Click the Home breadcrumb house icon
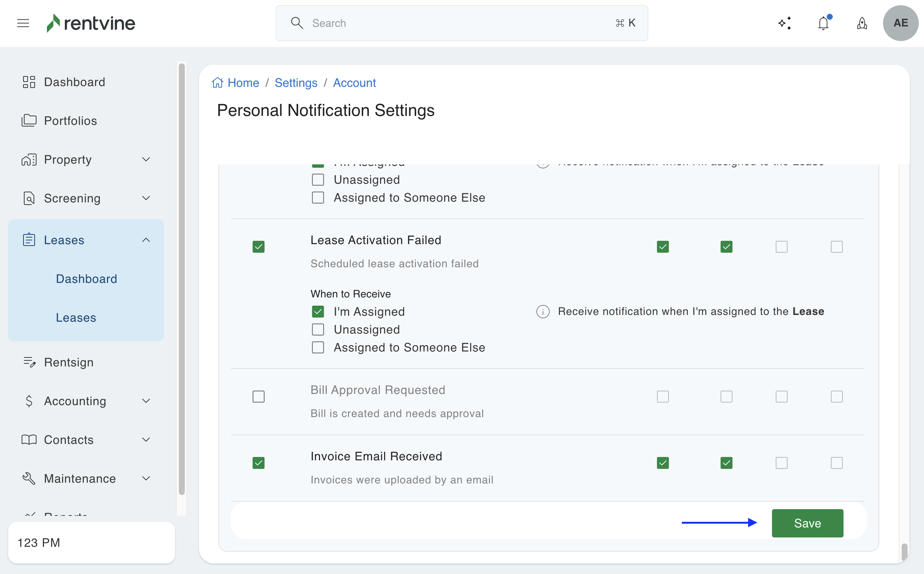The height and width of the screenshot is (574, 924). [x=218, y=83]
